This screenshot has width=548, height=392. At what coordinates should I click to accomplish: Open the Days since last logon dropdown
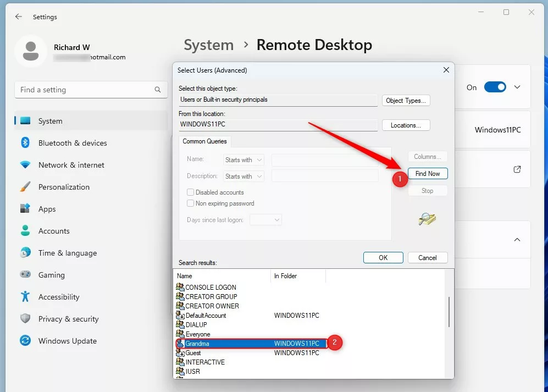265,220
